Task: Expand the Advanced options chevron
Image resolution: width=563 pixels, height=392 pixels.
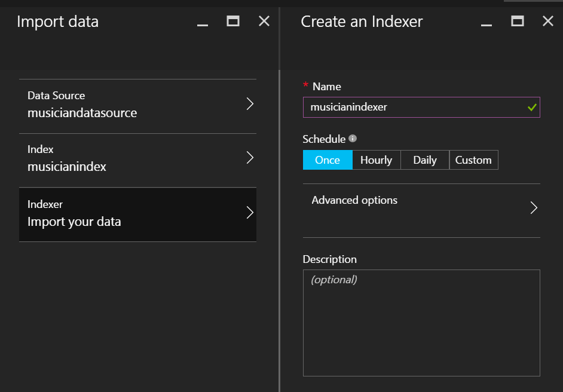Action: click(534, 208)
